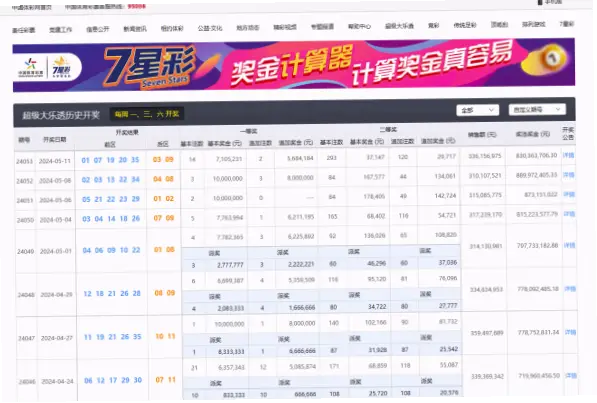Open the 公益·文化 navigation item
The image size is (597, 403).
click(x=210, y=28)
